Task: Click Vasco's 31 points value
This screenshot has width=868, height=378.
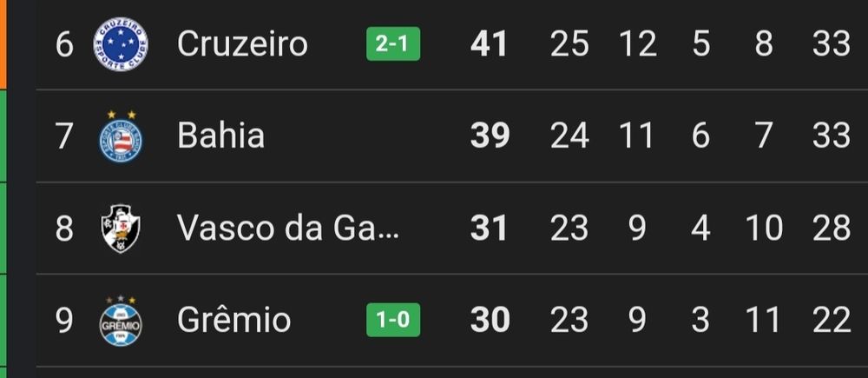Action: pyautogui.click(x=489, y=228)
